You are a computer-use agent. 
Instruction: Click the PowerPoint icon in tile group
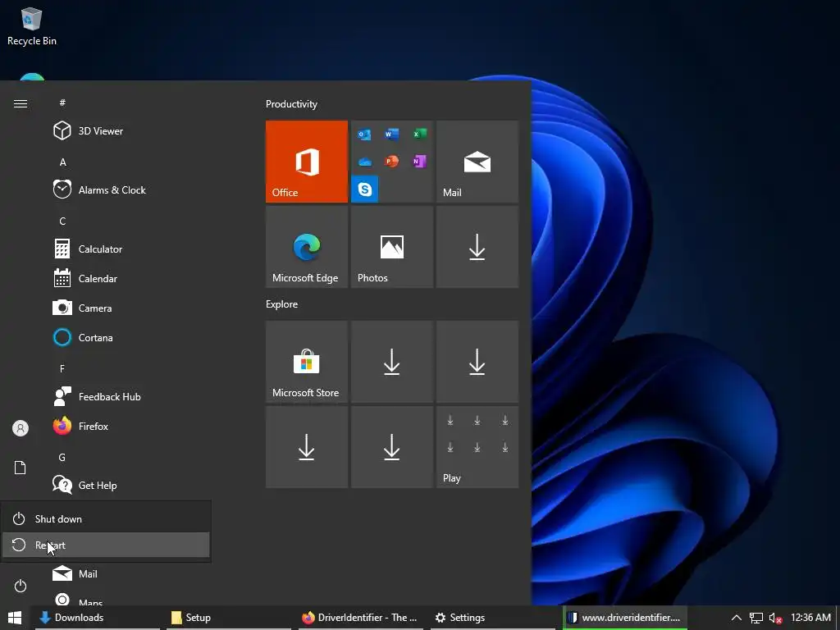pyautogui.click(x=391, y=162)
